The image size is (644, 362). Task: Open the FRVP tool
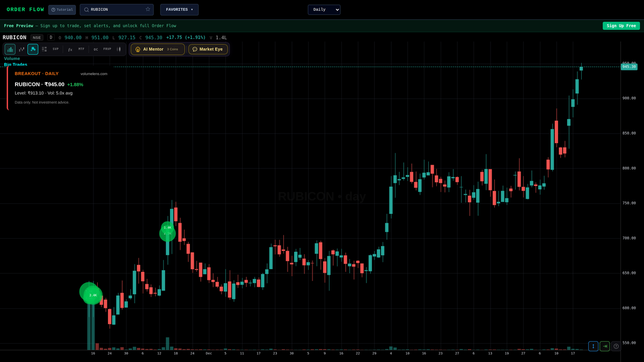click(107, 49)
